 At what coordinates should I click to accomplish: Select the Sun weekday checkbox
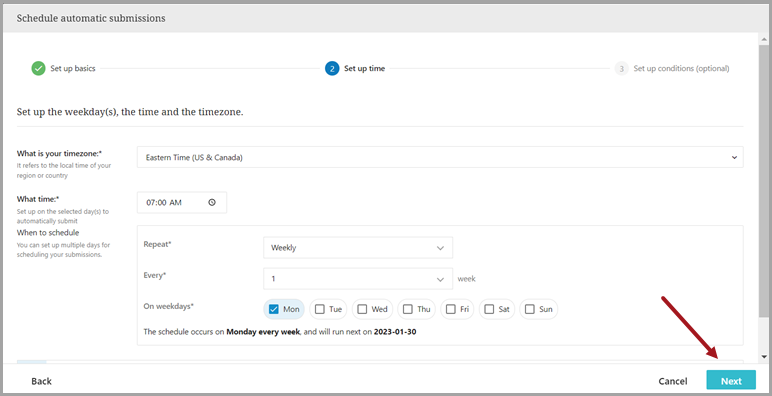click(529, 309)
